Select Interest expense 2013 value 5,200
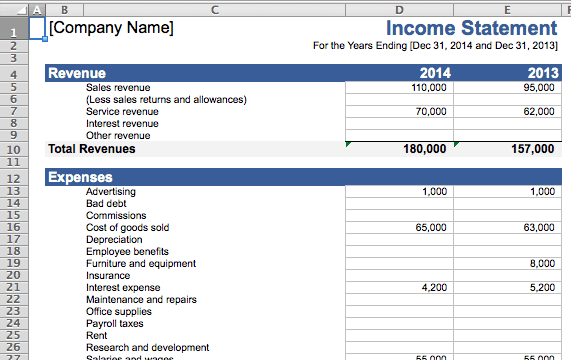The width and height of the screenshot is (571, 360). coord(543,288)
